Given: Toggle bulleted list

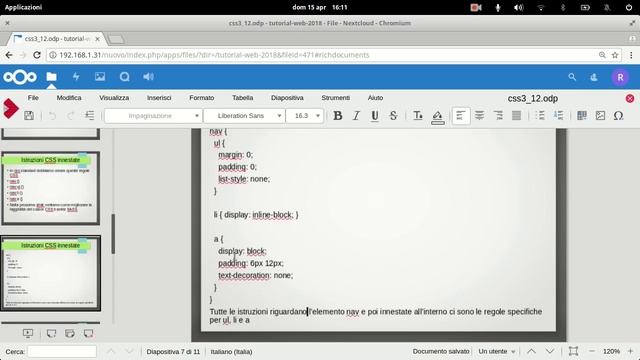Looking at the screenshot, I should coord(540,116).
